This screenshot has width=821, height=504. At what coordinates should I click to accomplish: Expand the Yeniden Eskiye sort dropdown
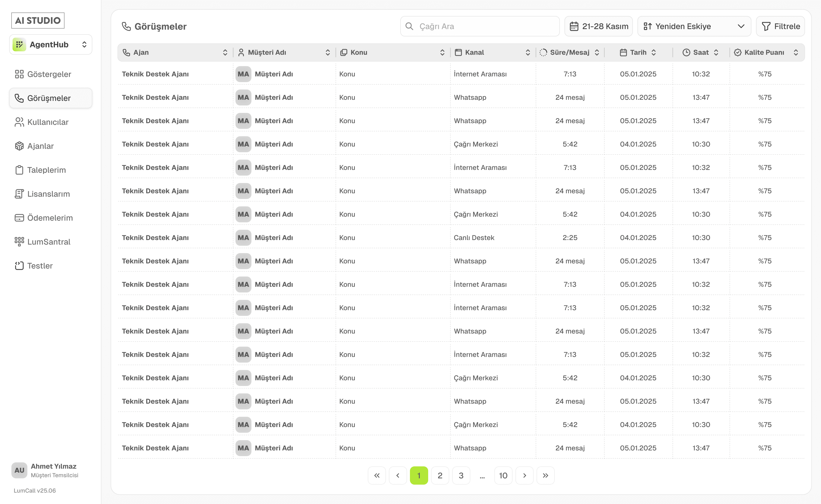point(694,26)
